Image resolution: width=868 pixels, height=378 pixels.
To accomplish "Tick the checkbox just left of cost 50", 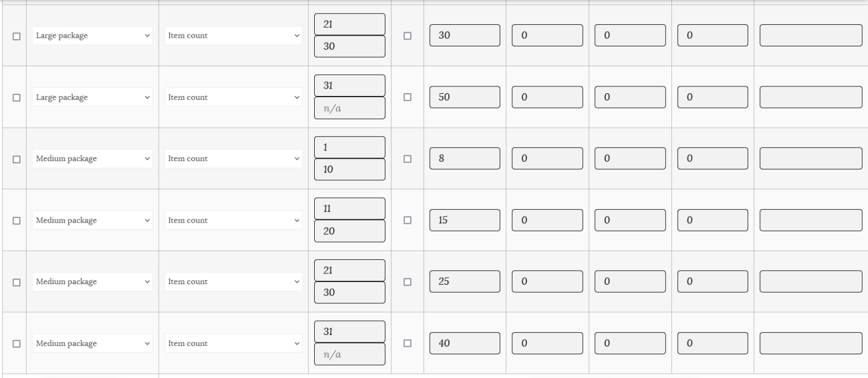I will click(407, 97).
